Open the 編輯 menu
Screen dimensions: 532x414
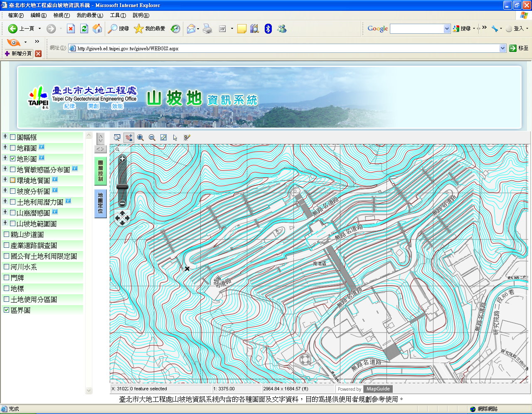[x=39, y=15]
